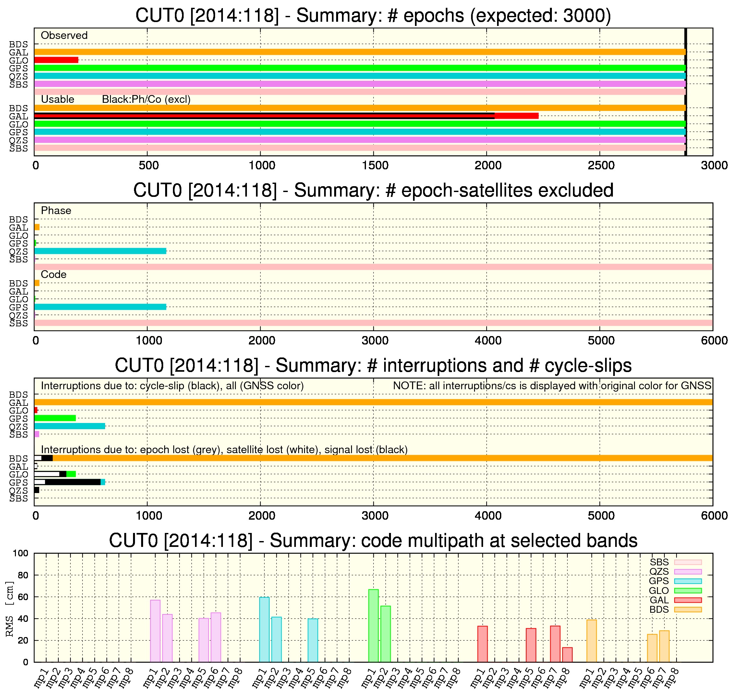Viewport: 730px width, 700px height.
Task: Click the 'RMS [cm]' vertical axis label
Action: pos(10,609)
